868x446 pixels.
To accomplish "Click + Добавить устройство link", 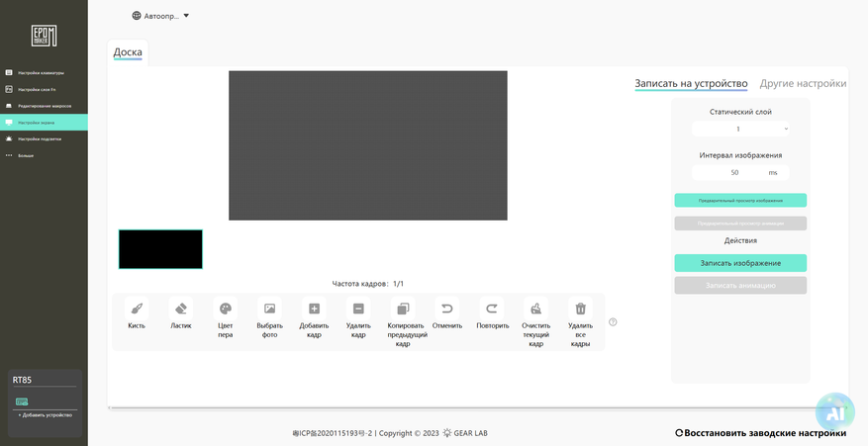I will (x=46, y=415).
